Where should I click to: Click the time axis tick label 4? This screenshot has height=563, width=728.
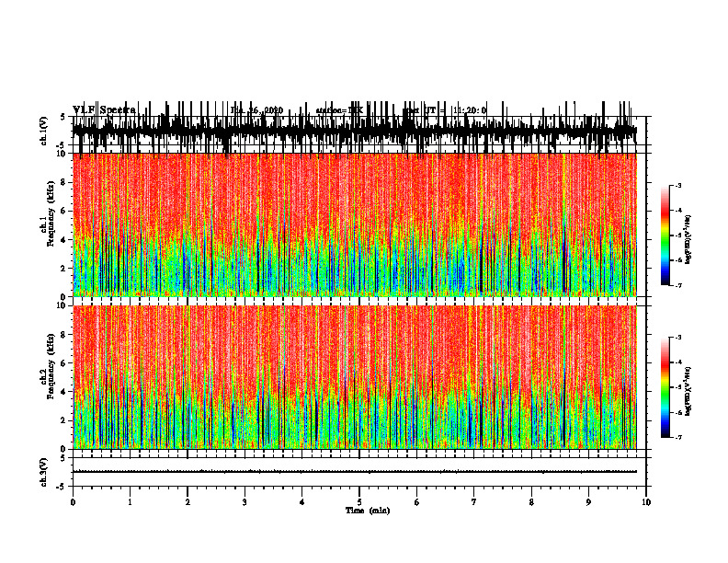tap(302, 502)
